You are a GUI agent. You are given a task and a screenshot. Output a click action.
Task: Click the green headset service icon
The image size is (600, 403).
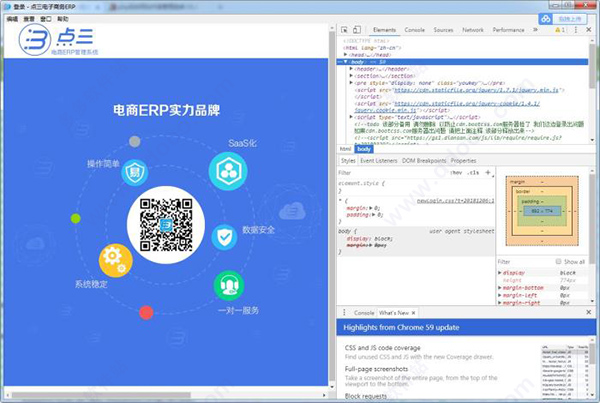click(229, 286)
